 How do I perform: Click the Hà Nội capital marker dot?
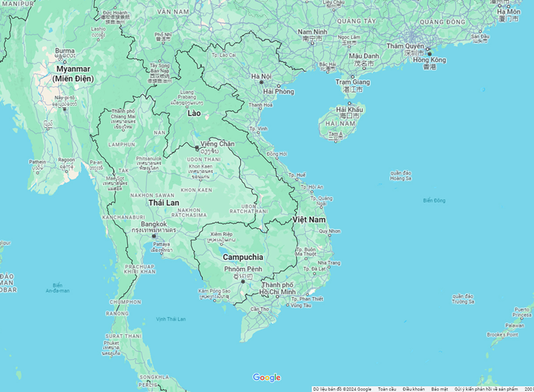click(x=261, y=82)
